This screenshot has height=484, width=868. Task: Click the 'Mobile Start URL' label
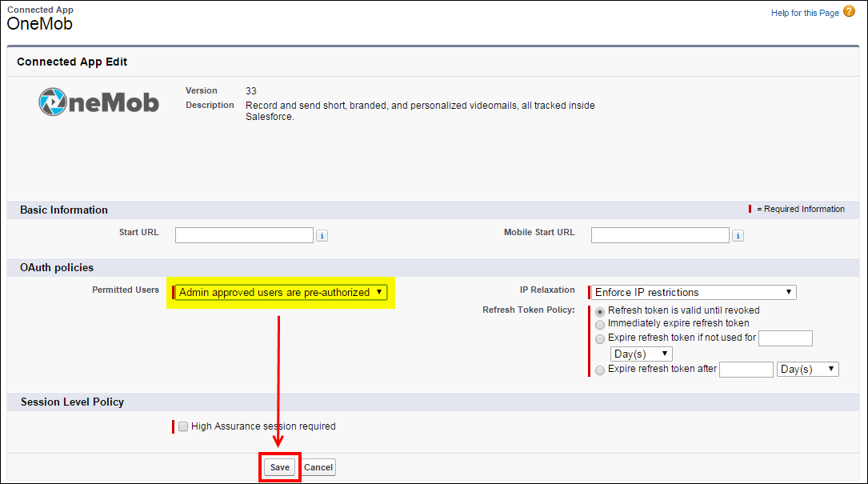[539, 232]
